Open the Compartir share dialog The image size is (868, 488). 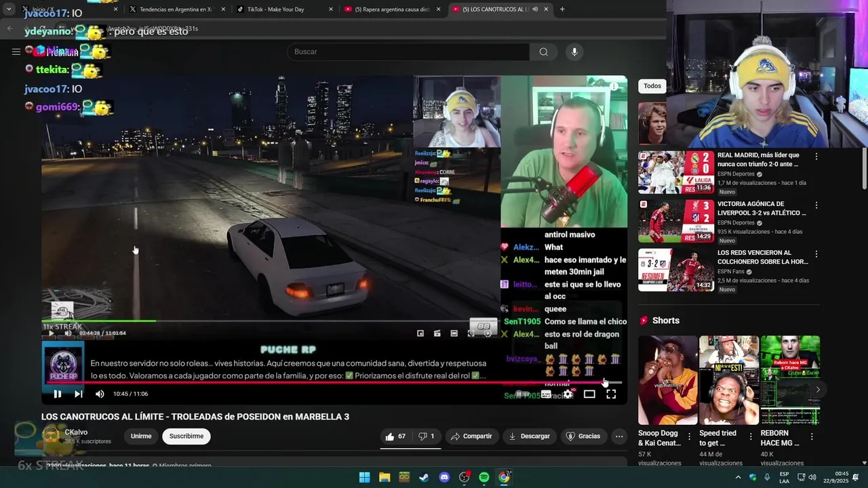471,436
